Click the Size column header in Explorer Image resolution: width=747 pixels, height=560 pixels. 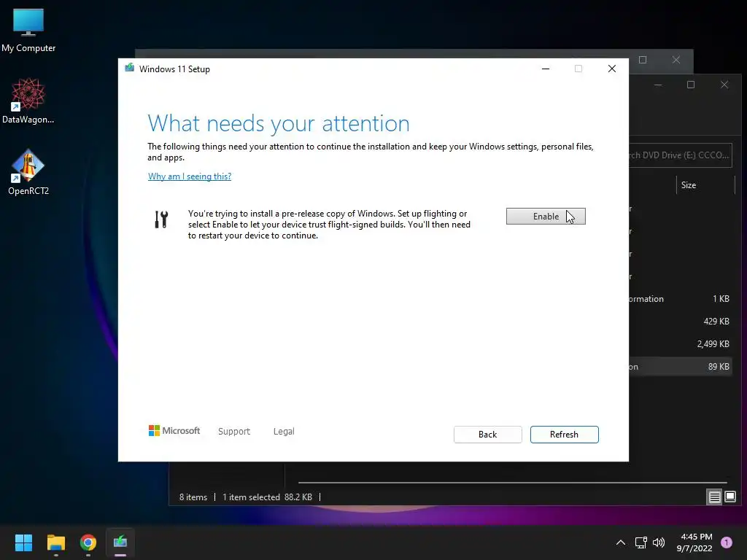pos(705,185)
